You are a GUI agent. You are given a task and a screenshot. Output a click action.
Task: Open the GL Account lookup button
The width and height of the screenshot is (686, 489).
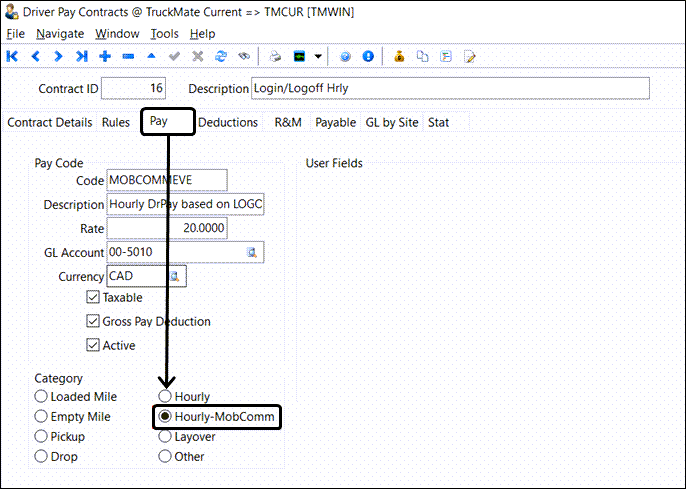coord(254,252)
